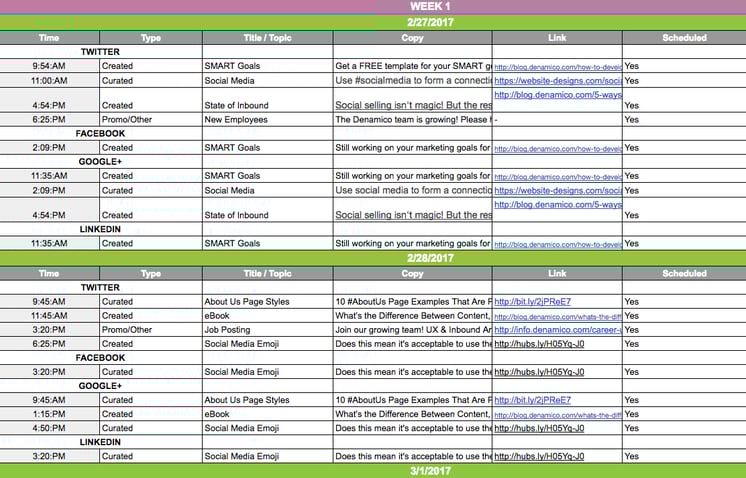This screenshot has height=478, width=746.
Task: Click the 4:50:PM time cell
Action: [49, 428]
